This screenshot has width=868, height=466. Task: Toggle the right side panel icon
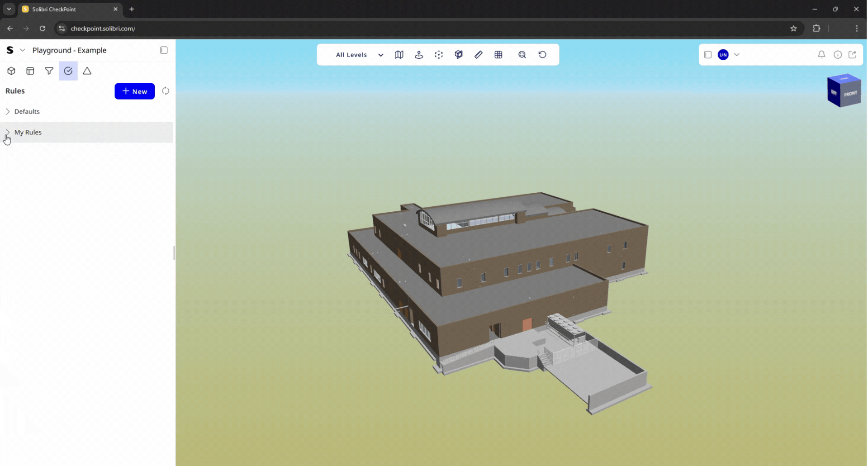[708, 55]
